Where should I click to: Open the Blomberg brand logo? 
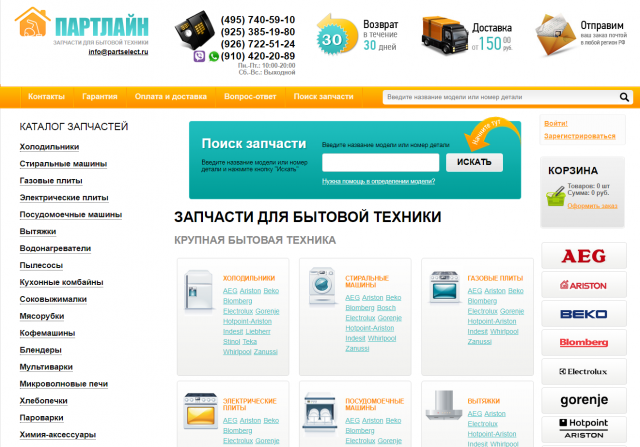(x=584, y=343)
